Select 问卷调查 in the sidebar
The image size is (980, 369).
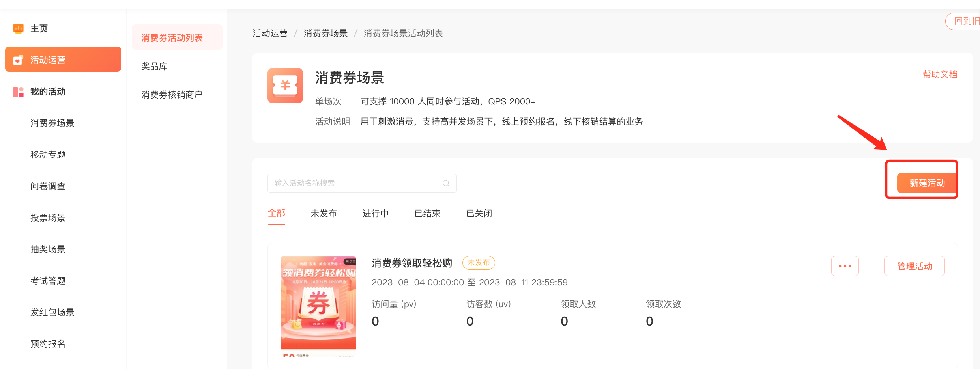(x=48, y=186)
